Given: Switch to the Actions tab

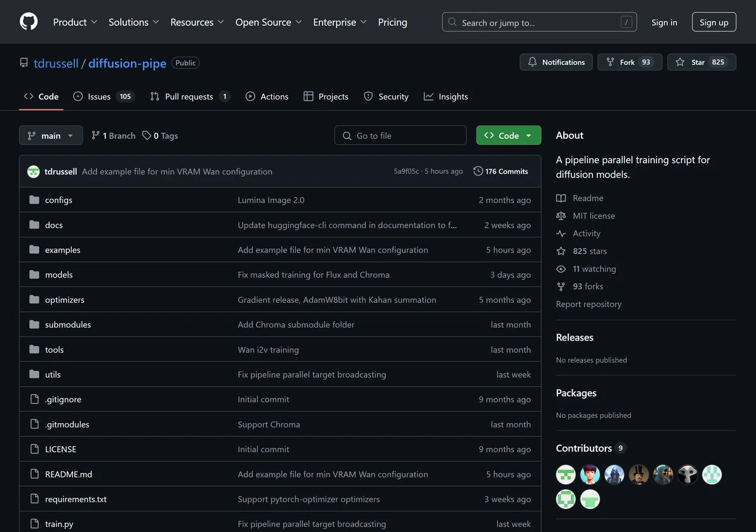Looking at the screenshot, I should pos(267,96).
